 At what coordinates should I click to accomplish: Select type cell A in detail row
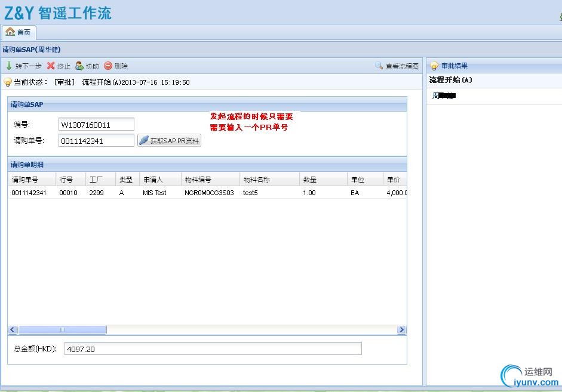pyautogui.click(x=121, y=193)
